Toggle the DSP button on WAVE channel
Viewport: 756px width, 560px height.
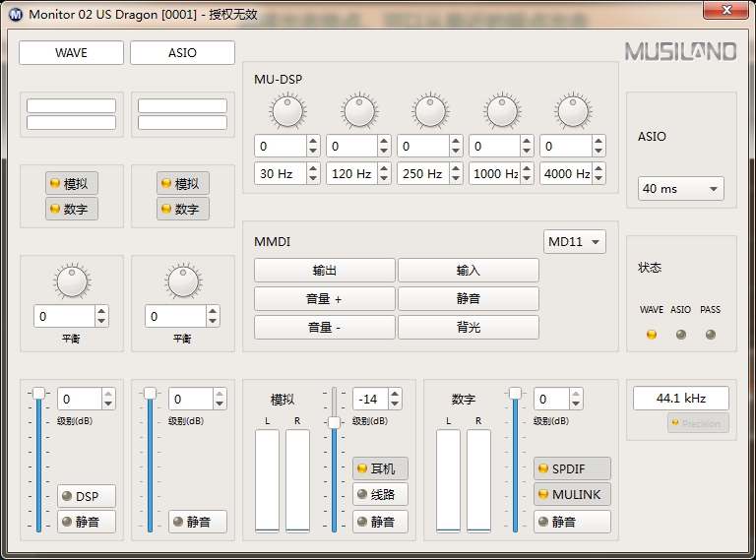pos(87,496)
